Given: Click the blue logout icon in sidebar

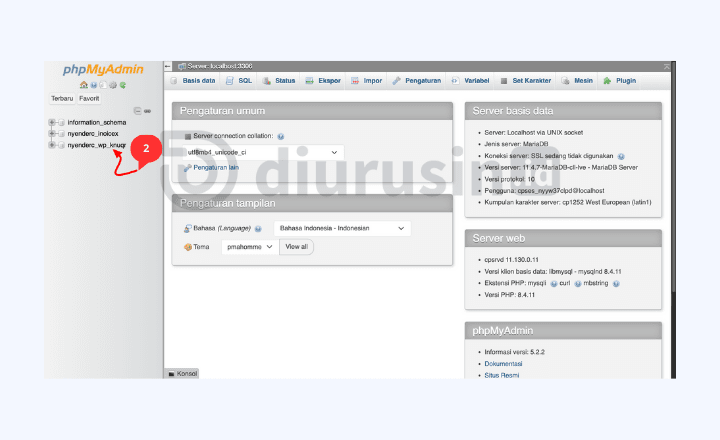Looking at the screenshot, I should click(94, 85).
